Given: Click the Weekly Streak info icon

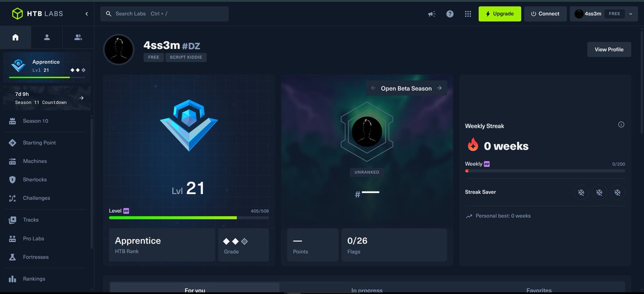Looking at the screenshot, I should click(621, 124).
